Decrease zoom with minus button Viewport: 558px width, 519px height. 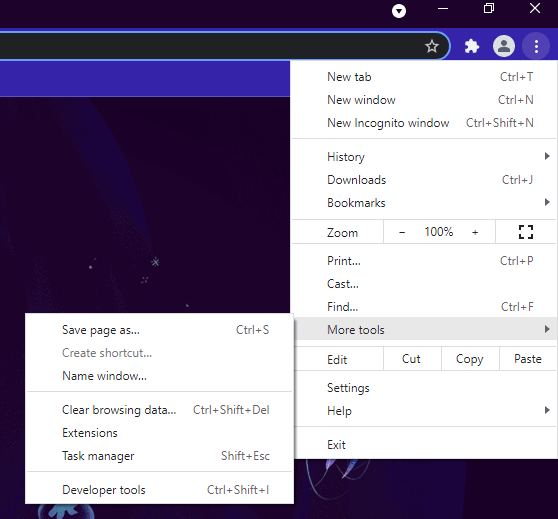pyautogui.click(x=402, y=232)
